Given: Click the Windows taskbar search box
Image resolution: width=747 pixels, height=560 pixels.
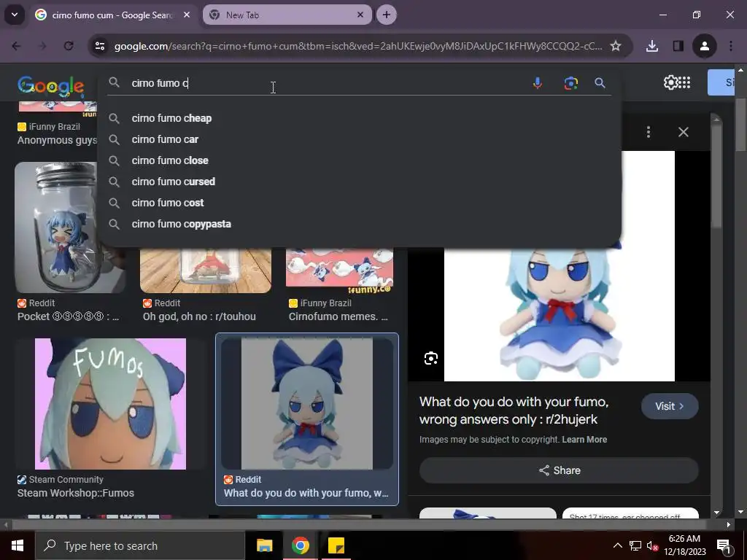Looking at the screenshot, I should (139, 545).
